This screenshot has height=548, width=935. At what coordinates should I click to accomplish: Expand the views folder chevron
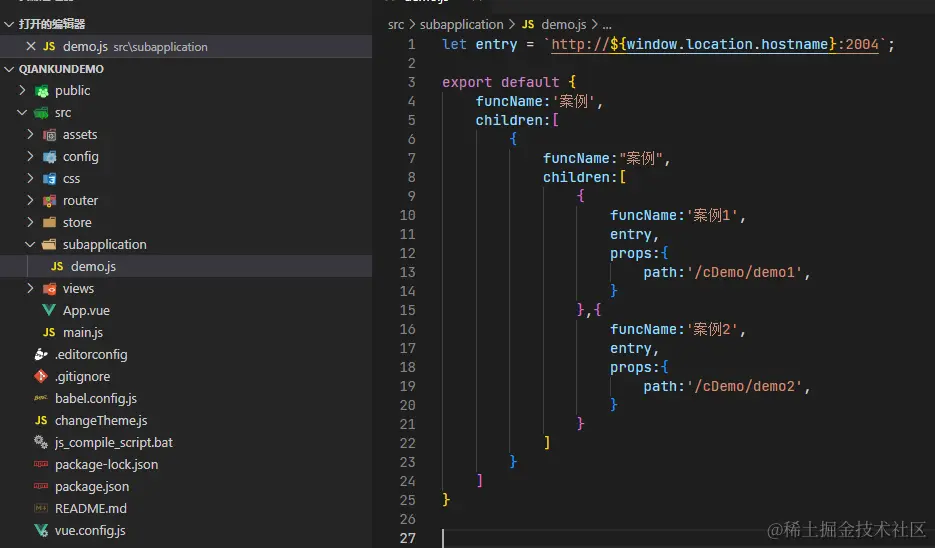30,289
